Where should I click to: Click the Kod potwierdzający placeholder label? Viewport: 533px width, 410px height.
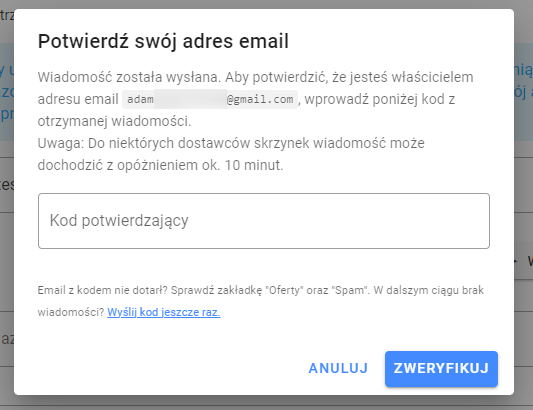tap(119, 221)
